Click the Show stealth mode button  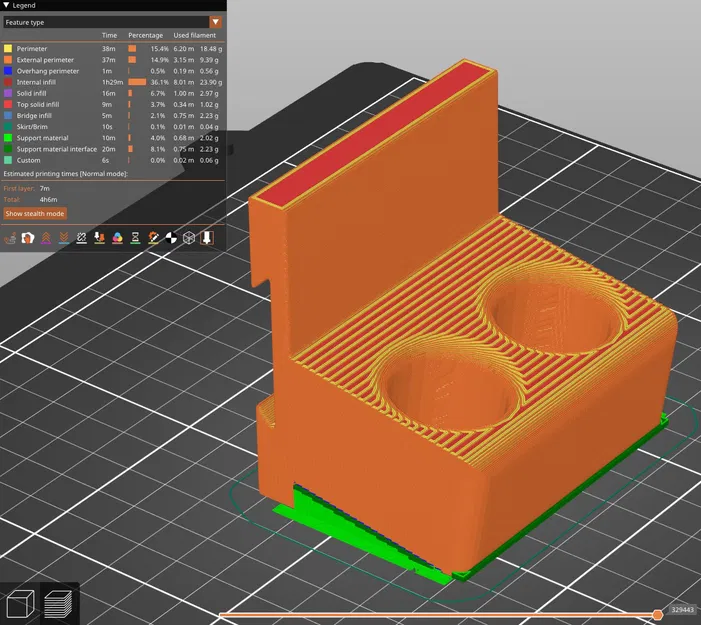coord(35,214)
